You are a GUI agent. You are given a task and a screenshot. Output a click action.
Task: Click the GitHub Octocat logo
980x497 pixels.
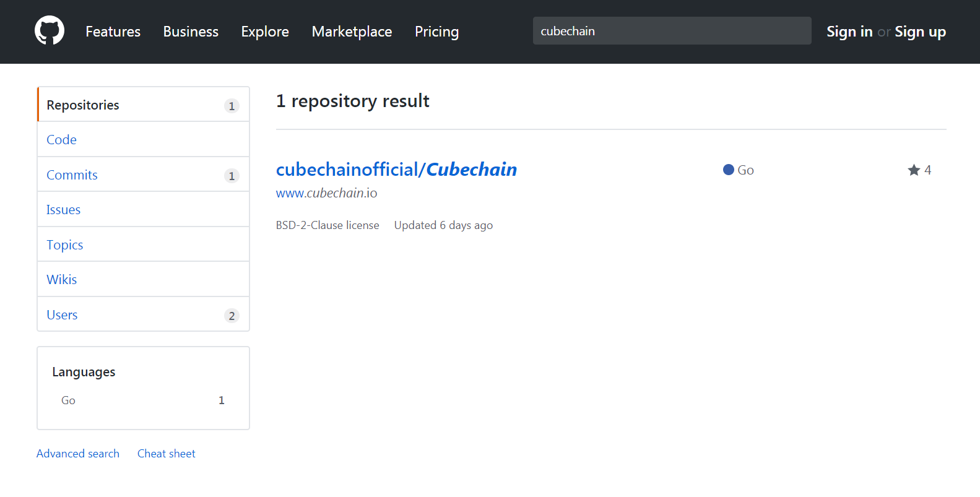pyautogui.click(x=50, y=31)
